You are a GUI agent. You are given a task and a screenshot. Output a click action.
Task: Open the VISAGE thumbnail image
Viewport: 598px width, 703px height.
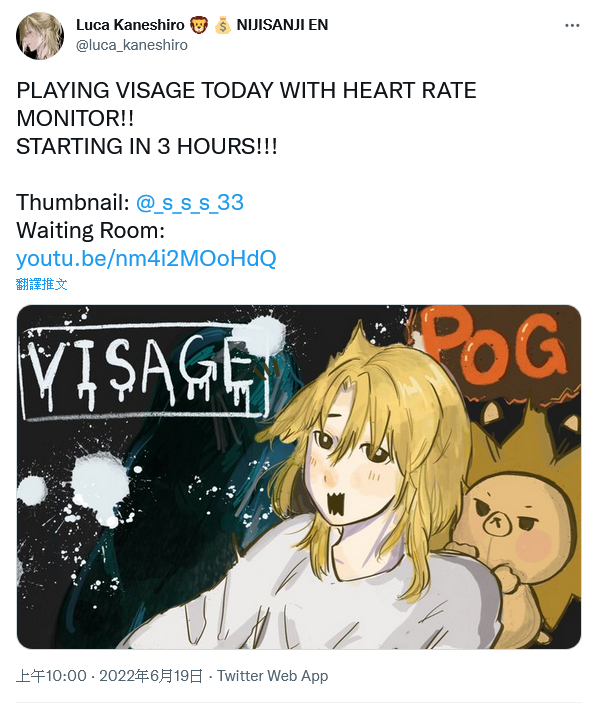click(299, 477)
